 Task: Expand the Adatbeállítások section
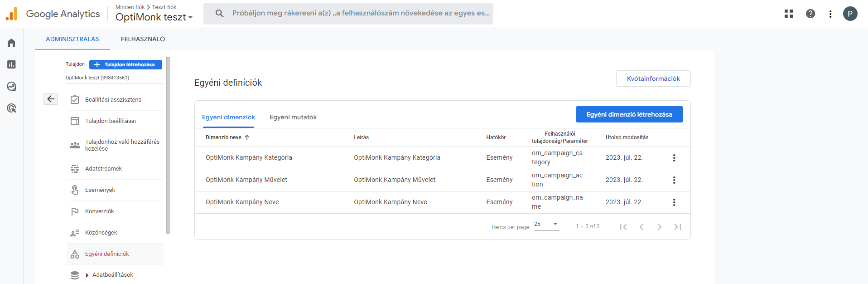87,275
